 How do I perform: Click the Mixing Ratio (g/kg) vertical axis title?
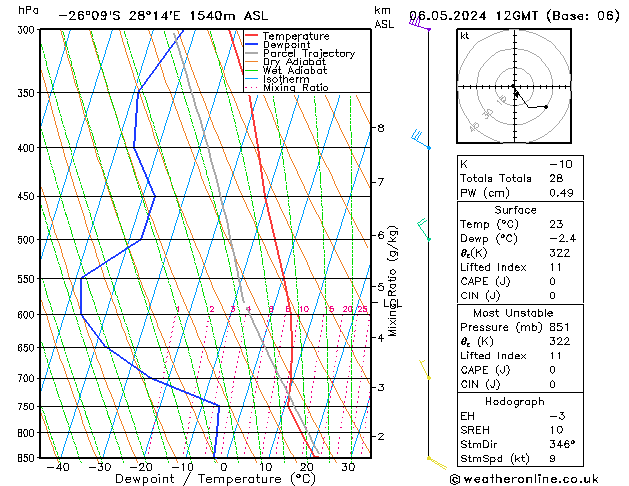392,281
